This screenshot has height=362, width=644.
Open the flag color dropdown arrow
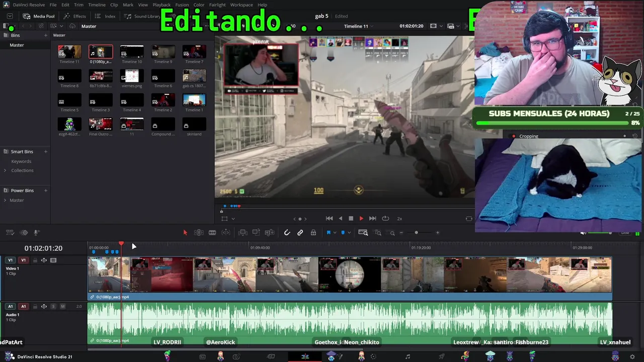coord(335,233)
